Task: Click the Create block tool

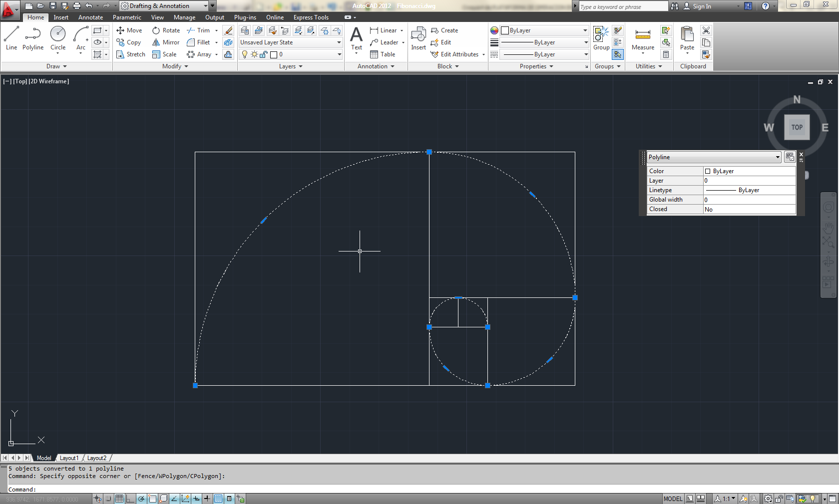Action: coord(444,30)
